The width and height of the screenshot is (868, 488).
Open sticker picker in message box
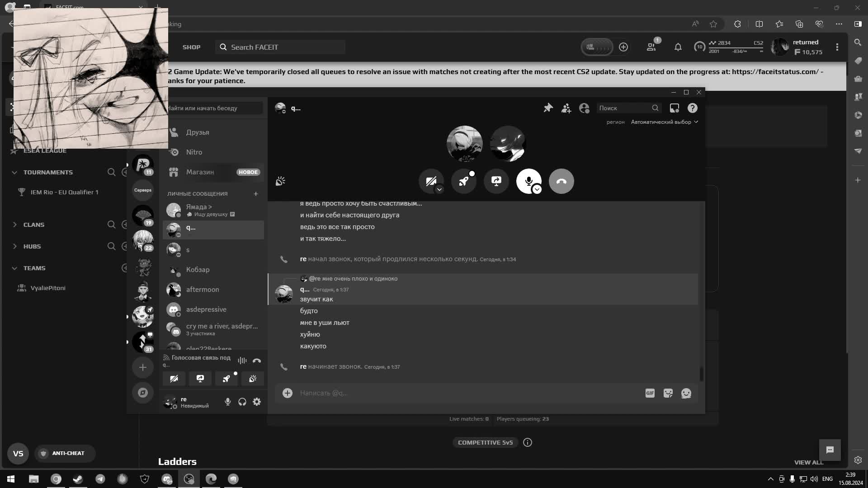(x=668, y=393)
